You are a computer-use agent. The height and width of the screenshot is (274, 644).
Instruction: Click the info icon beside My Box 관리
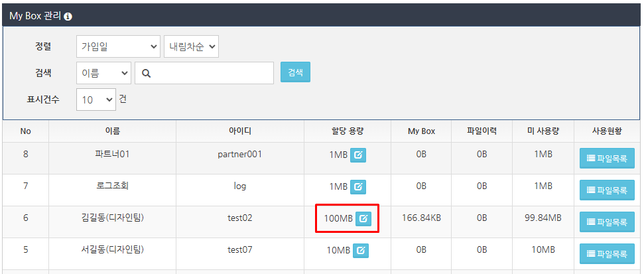[68, 16]
